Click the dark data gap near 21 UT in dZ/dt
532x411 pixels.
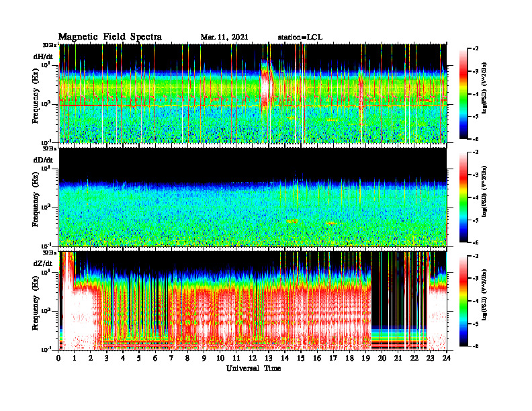point(399,290)
